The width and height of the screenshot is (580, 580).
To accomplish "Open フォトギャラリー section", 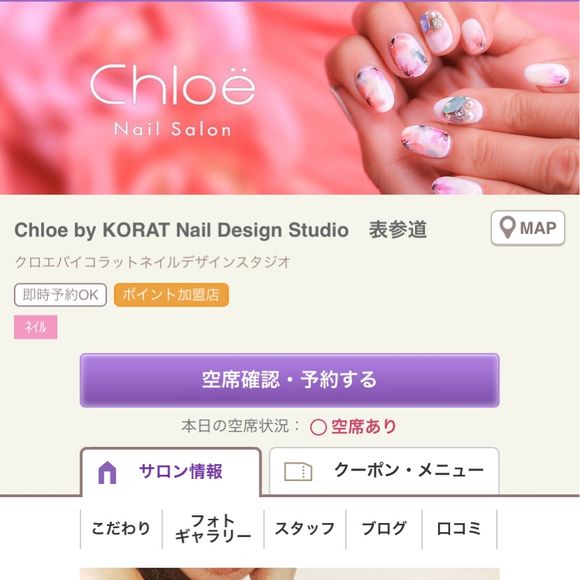I will tap(213, 528).
